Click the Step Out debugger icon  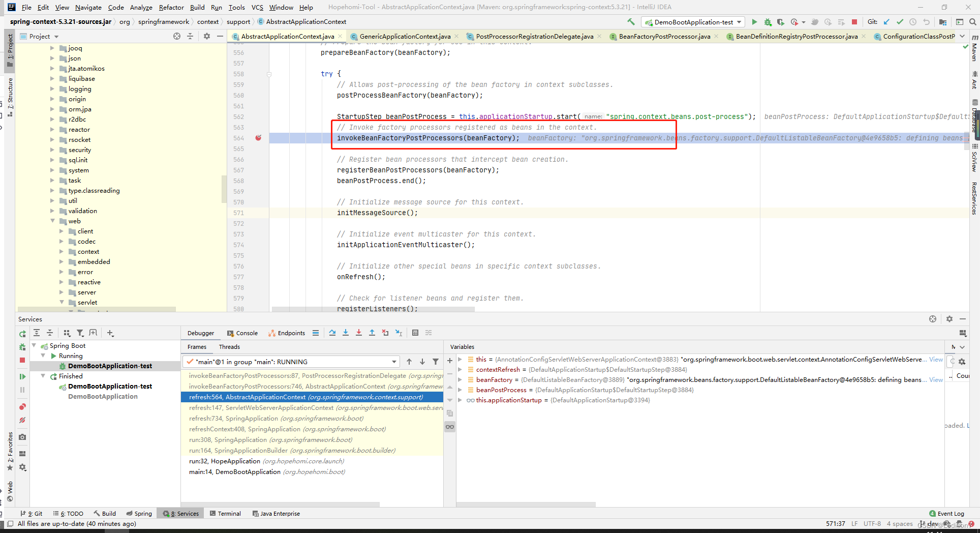[x=372, y=333]
